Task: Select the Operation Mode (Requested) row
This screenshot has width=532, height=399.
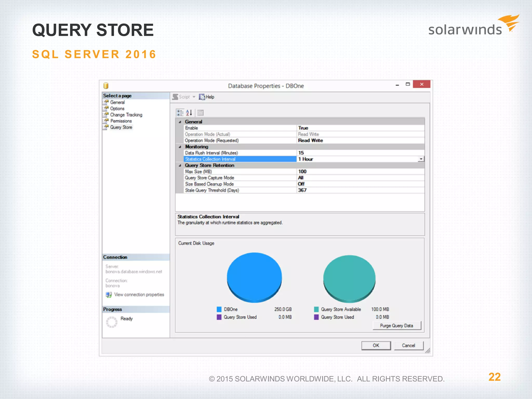Action: pos(304,141)
